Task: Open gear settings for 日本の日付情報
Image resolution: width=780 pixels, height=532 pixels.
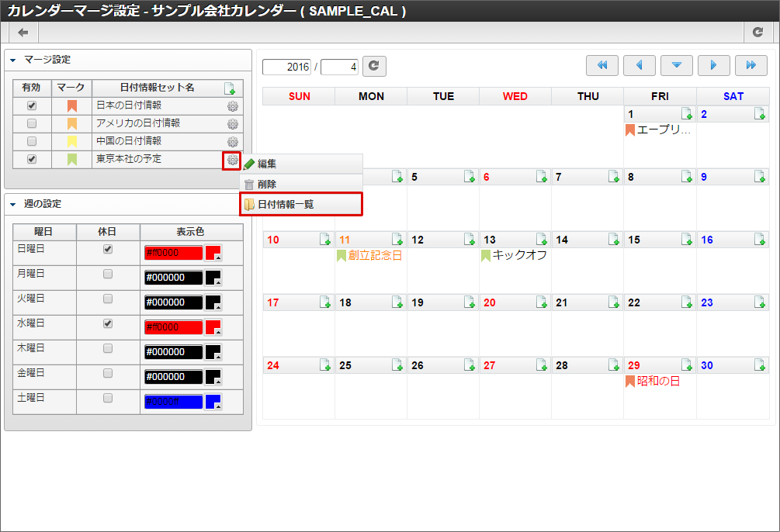Action: (x=232, y=106)
